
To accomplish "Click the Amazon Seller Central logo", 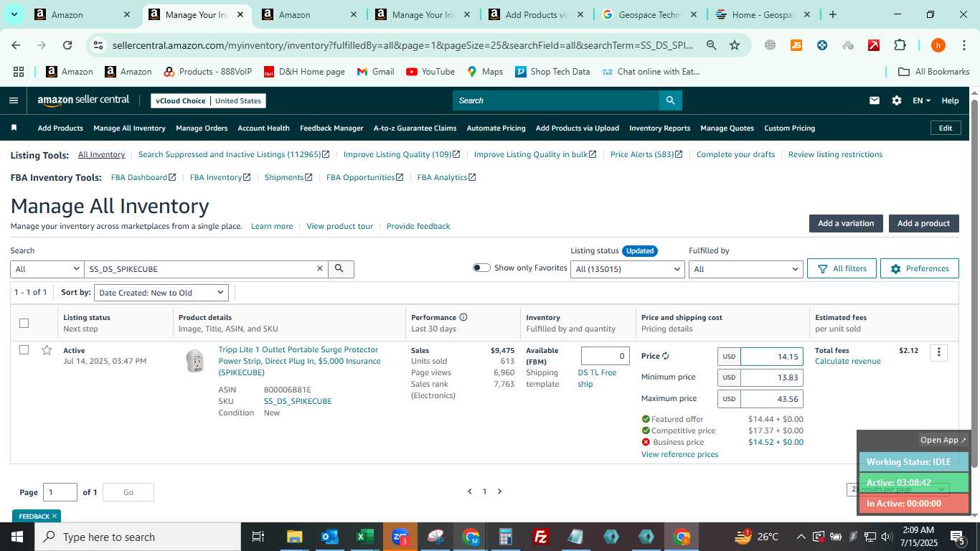I will tap(83, 100).
